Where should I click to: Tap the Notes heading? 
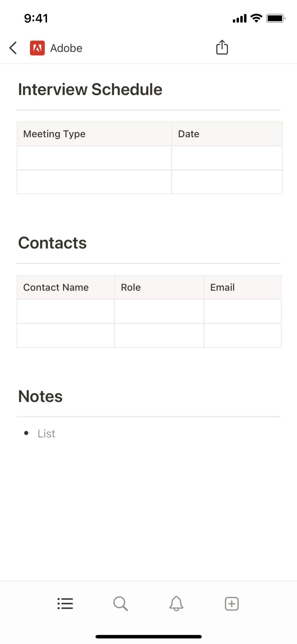(x=40, y=396)
